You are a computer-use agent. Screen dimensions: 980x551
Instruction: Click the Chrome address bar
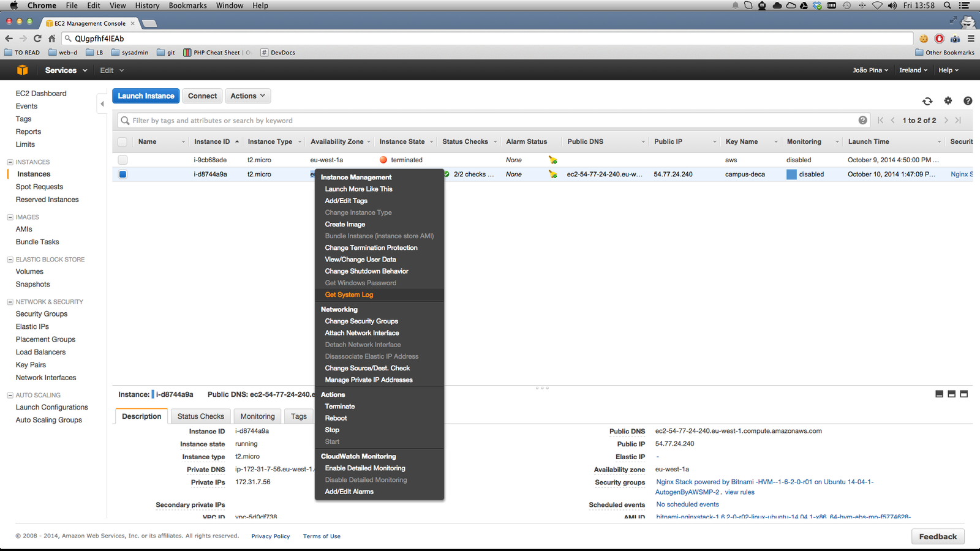(x=487, y=39)
